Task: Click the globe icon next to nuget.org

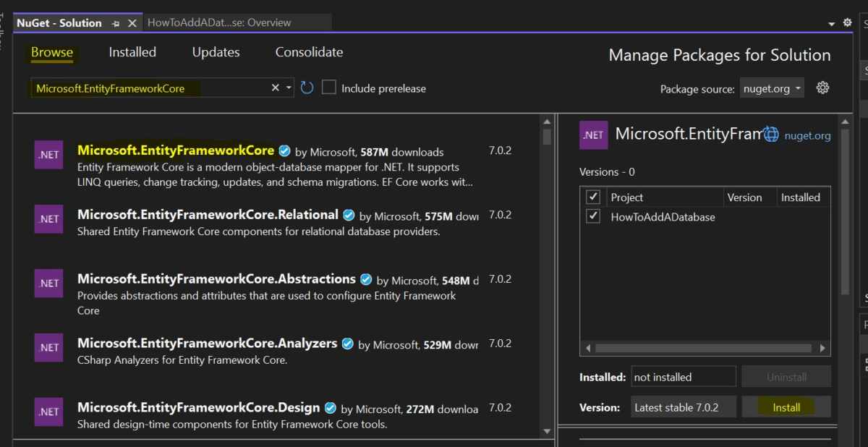Action: pyautogui.click(x=771, y=135)
